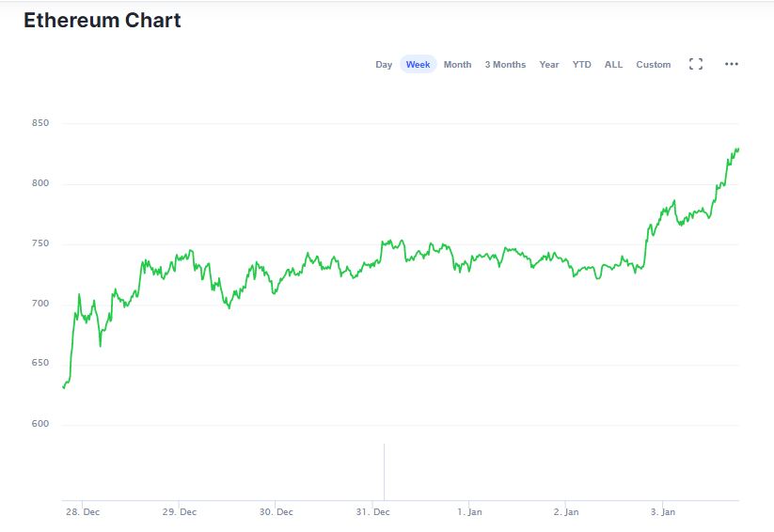Image resolution: width=774 pixels, height=532 pixels.
Task: Select the Week range tab
Action: (x=419, y=65)
